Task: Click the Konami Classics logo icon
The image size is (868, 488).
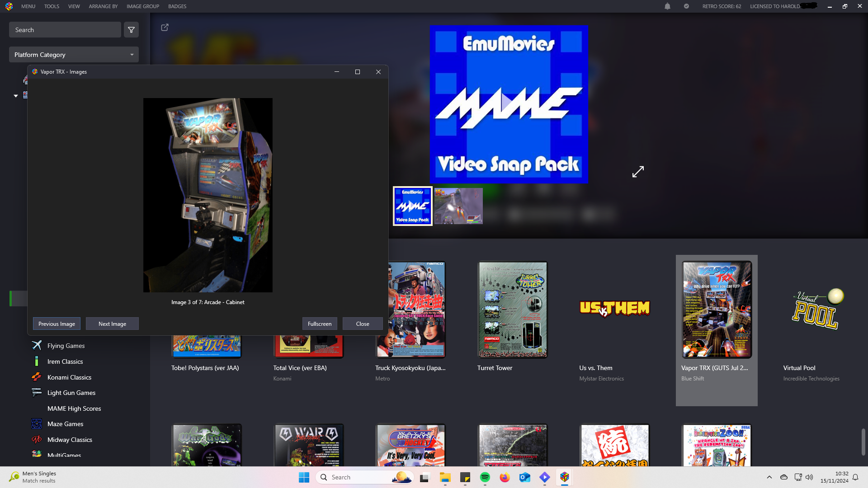Action: [x=37, y=377]
